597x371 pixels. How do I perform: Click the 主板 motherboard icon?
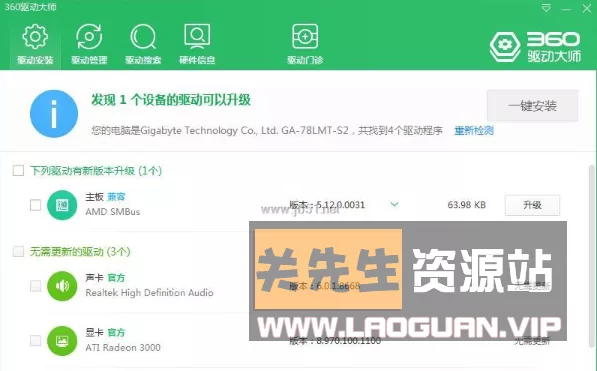point(62,205)
